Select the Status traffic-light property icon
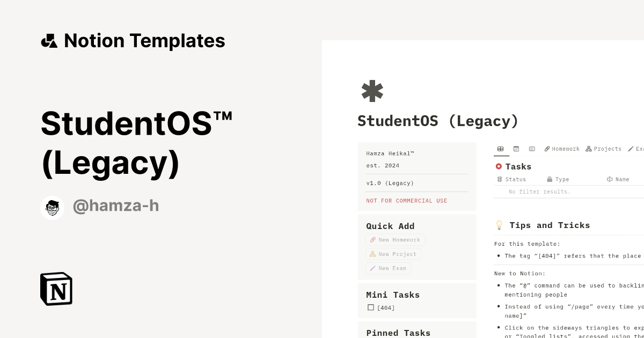This screenshot has height=338, width=644. tap(500, 179)
